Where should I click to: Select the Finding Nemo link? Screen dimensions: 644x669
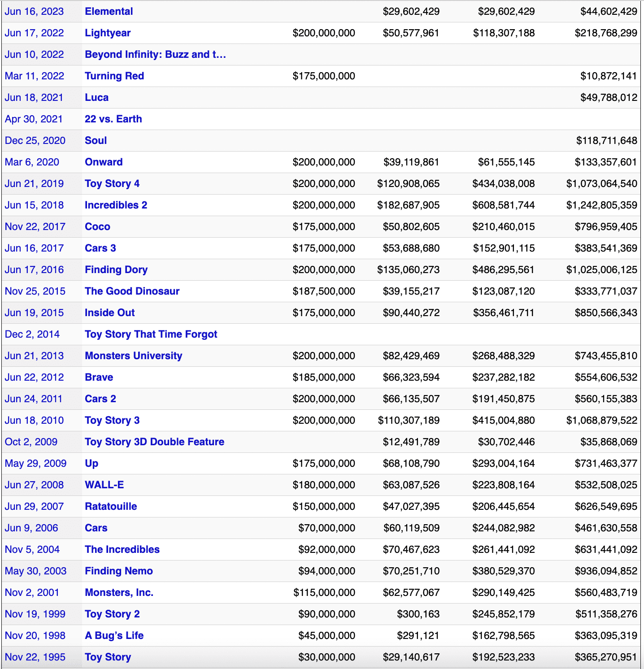(119, 571)
